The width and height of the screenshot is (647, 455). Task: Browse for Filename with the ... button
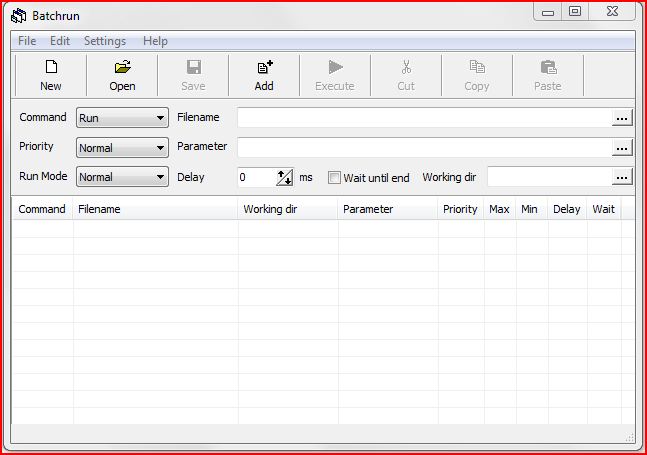622,118
